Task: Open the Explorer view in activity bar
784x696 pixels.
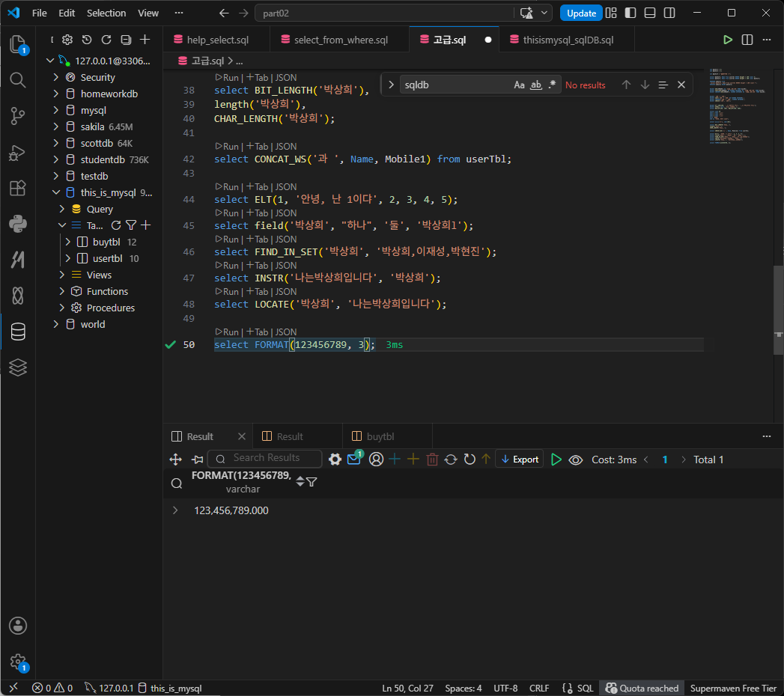Action: (18, 44)
